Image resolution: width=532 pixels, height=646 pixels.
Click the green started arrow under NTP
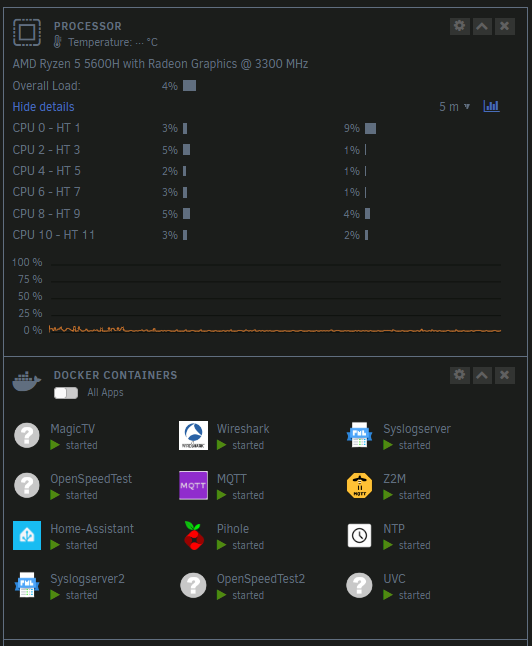click(x=388, y=545)
